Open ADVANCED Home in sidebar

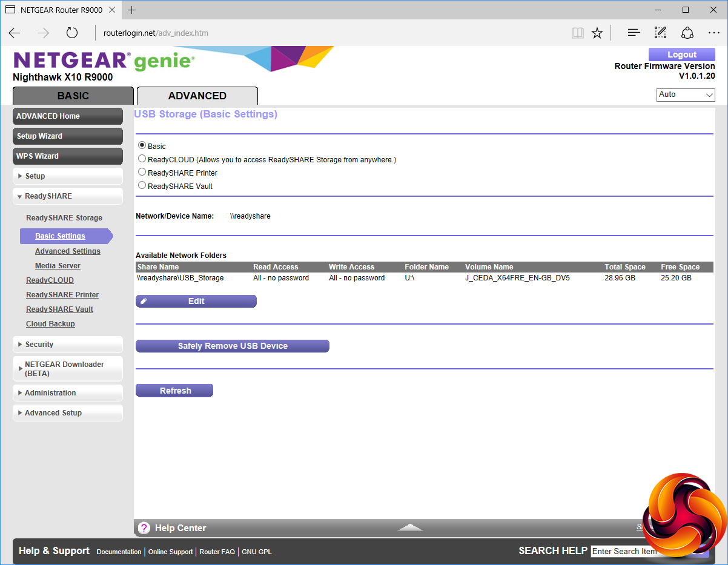click(x=68, y=116)
